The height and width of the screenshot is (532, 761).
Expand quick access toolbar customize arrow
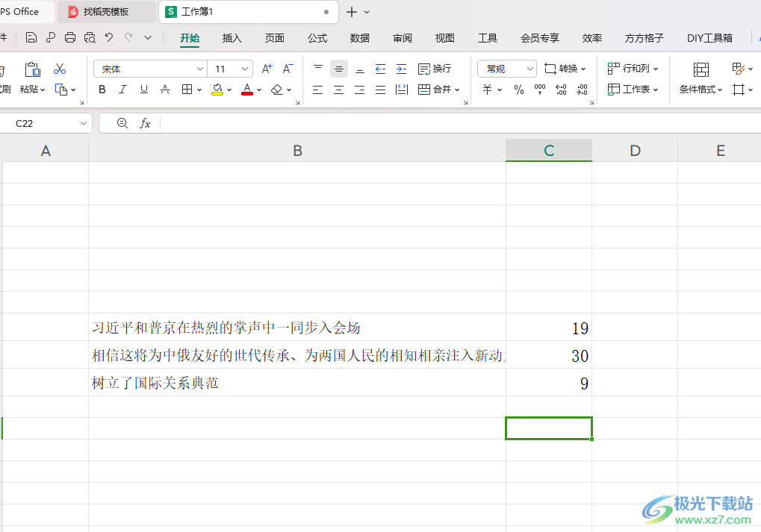(148, 38)
